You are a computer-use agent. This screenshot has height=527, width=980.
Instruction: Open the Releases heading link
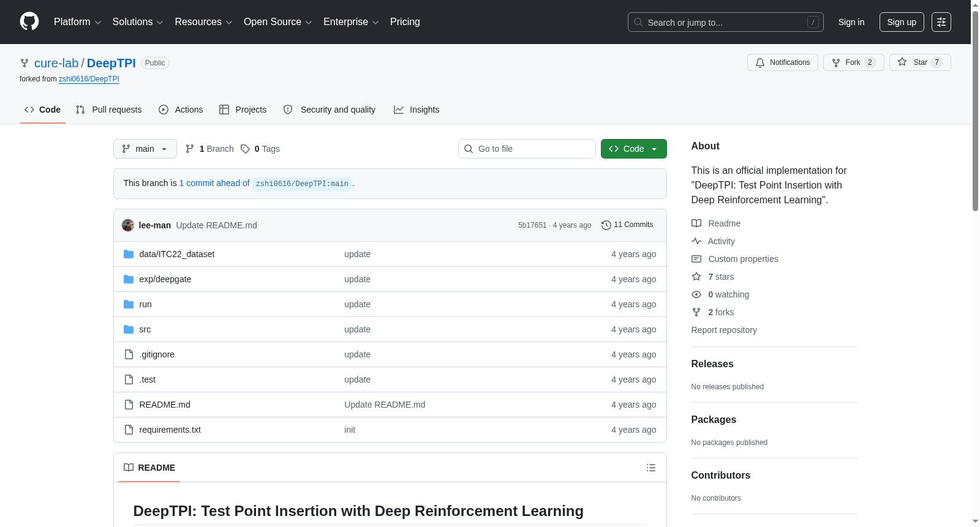click(x=712, y=364)
